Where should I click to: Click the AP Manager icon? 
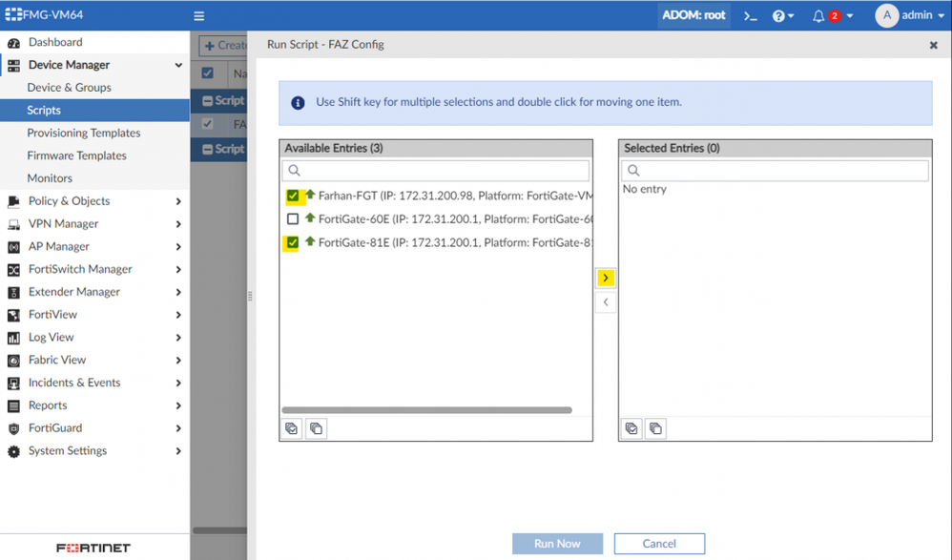tap(13, 247)
